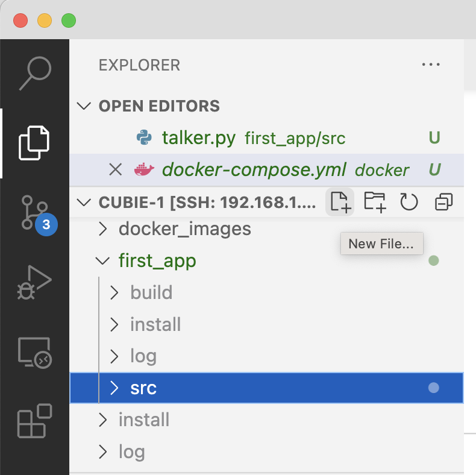Collapse the CUBIE-1 workspace section
This screenshot has height=475, width=476.
pos(84,202)
